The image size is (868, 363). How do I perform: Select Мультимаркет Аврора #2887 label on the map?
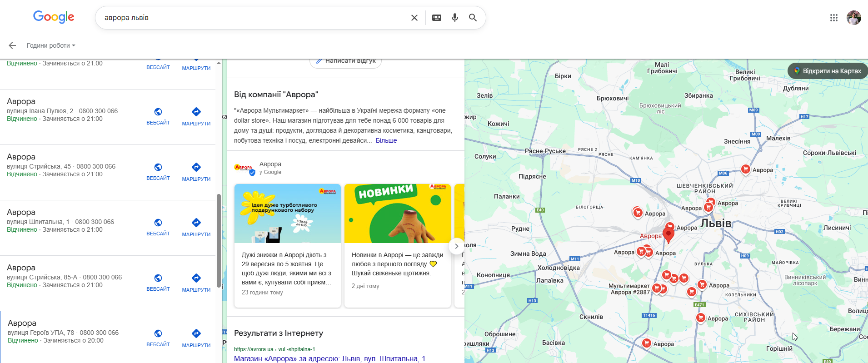click(629, 289)
